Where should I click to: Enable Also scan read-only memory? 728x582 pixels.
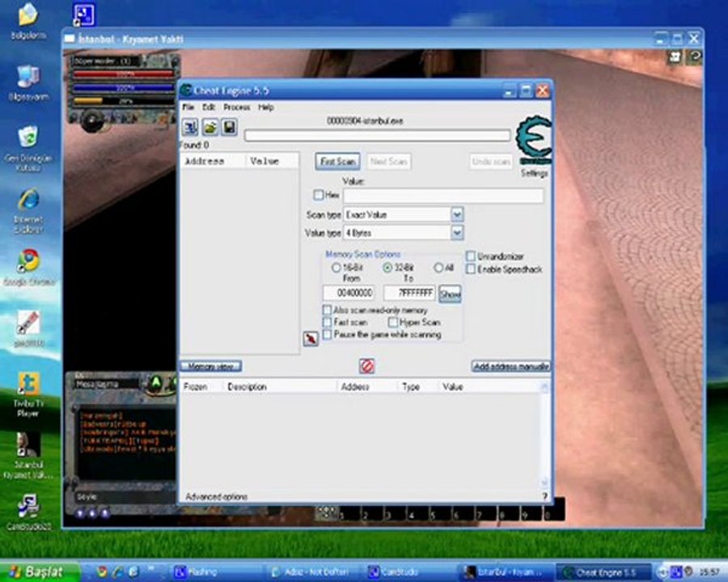coord(327,310)
